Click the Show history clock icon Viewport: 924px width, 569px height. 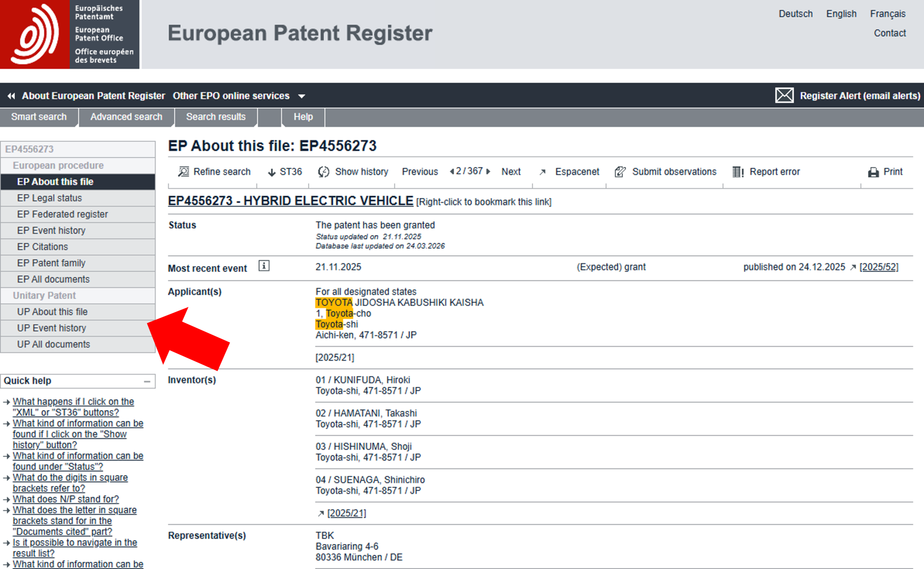pos(324,172)
